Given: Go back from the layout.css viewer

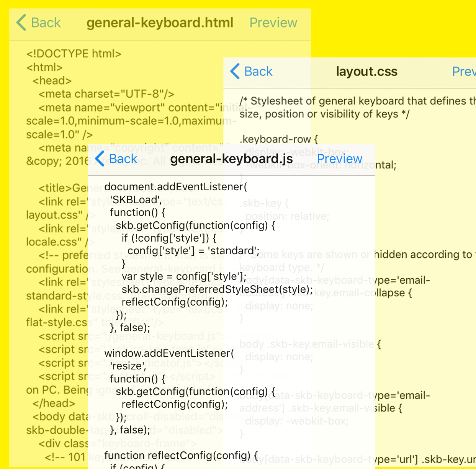Looking at the screenshot, I should [251, 72].
